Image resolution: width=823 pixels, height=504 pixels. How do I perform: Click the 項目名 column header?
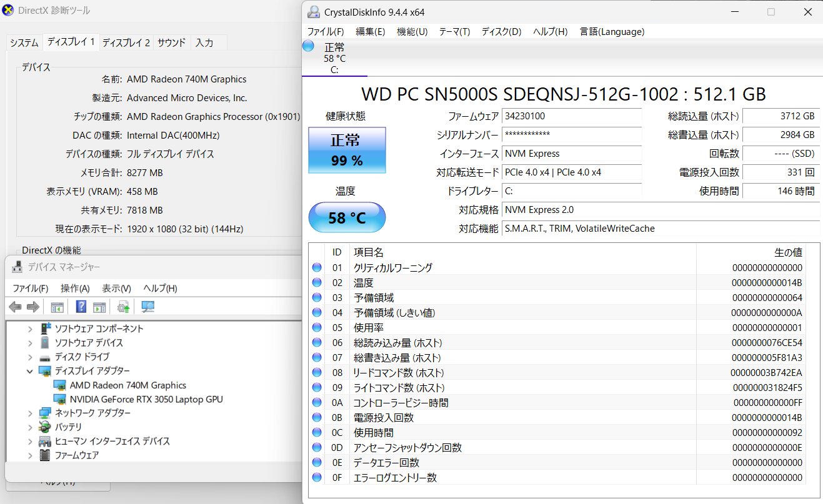coord(522,252)
